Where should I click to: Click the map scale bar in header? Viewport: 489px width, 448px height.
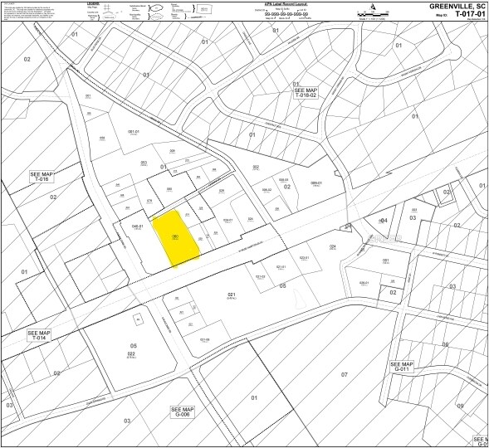(x=374, y=14)
